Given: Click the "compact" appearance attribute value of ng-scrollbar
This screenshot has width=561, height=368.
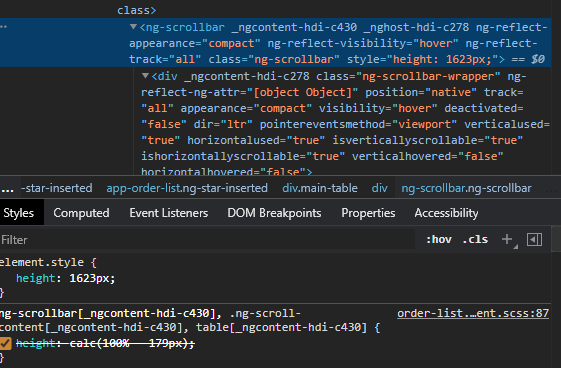Looking at the screenshot, I should pyautogui.click(x=231, y=43).
